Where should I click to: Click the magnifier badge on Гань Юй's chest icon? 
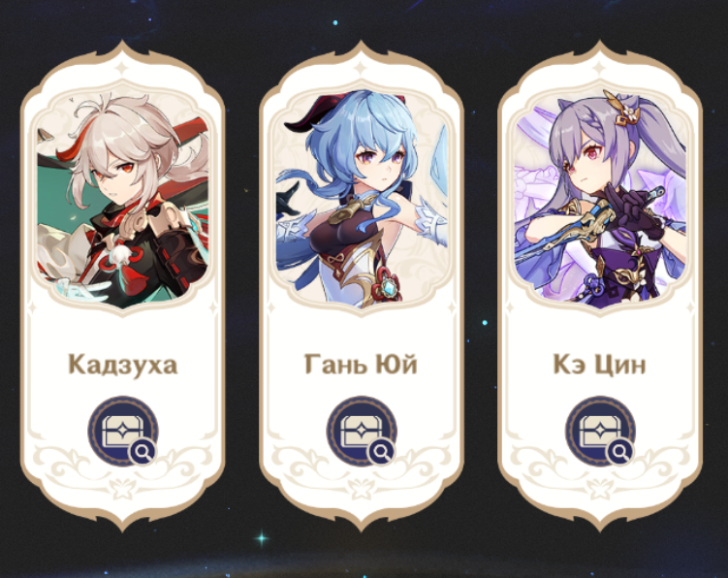tap(381, 451)
